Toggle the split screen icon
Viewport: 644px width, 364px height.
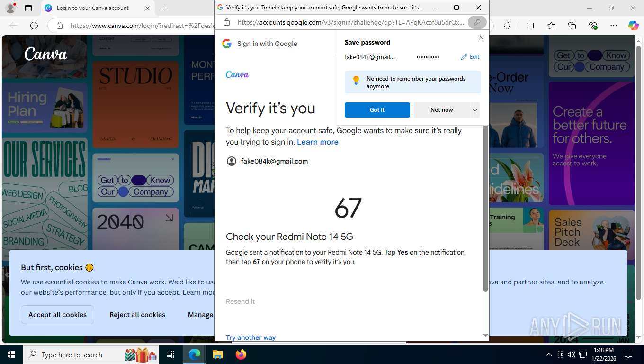(530, 26)
